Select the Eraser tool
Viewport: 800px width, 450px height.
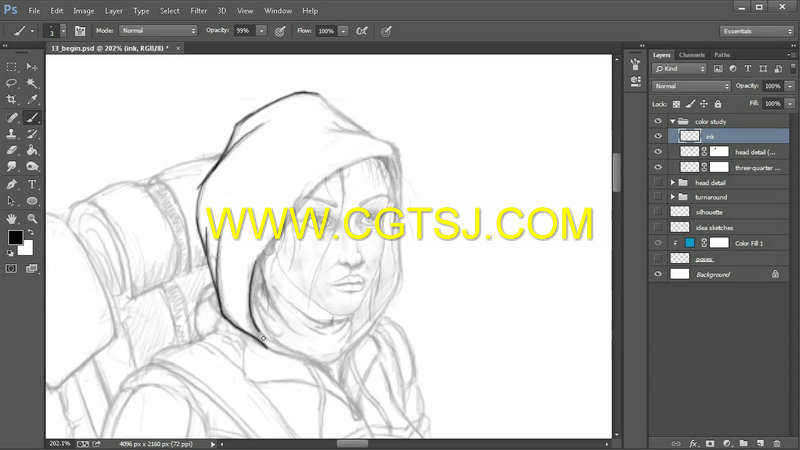tap(11, 151)
